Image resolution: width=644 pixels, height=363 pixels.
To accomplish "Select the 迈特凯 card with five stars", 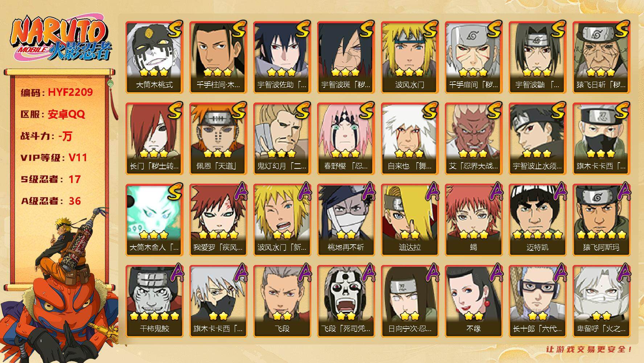I will [x=538, y=220].
